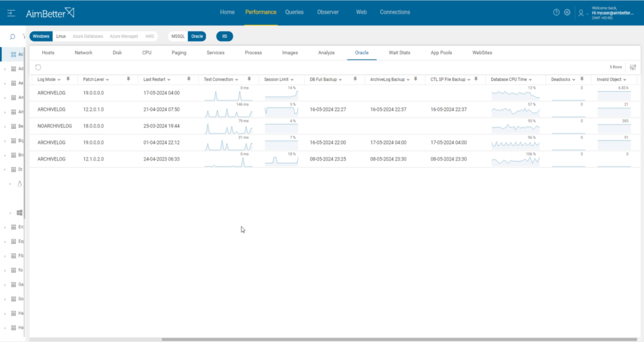This screenshot has height=342, width=644.
Task: Switch to the Analyze tab
Action: (x=326, y=53)
